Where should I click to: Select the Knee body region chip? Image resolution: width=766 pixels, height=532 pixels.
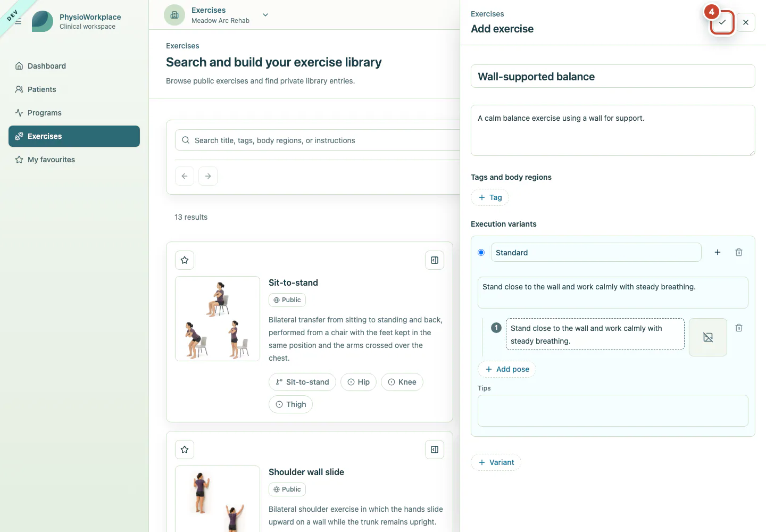click(402, 382)
